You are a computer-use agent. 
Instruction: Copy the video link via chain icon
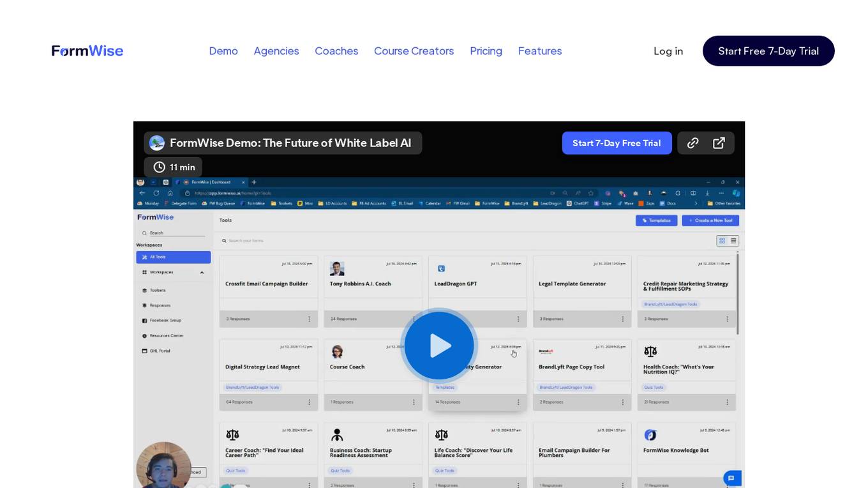692,143
